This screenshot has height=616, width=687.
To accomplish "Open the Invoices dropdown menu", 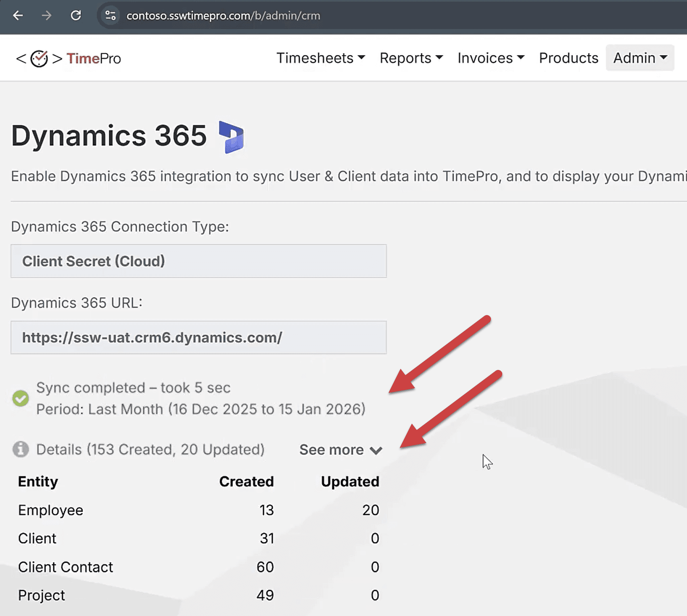I will [491, 58].
